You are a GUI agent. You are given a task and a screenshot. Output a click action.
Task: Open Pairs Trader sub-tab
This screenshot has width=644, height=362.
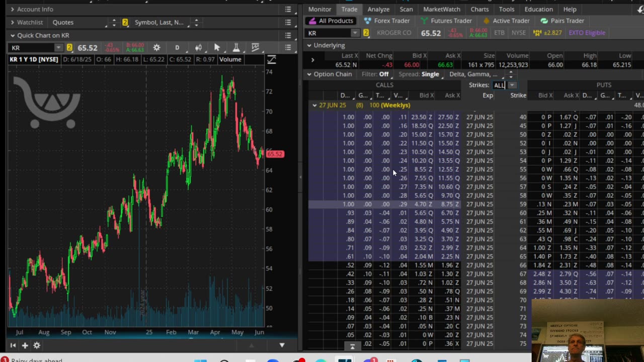tap(562, 21)
